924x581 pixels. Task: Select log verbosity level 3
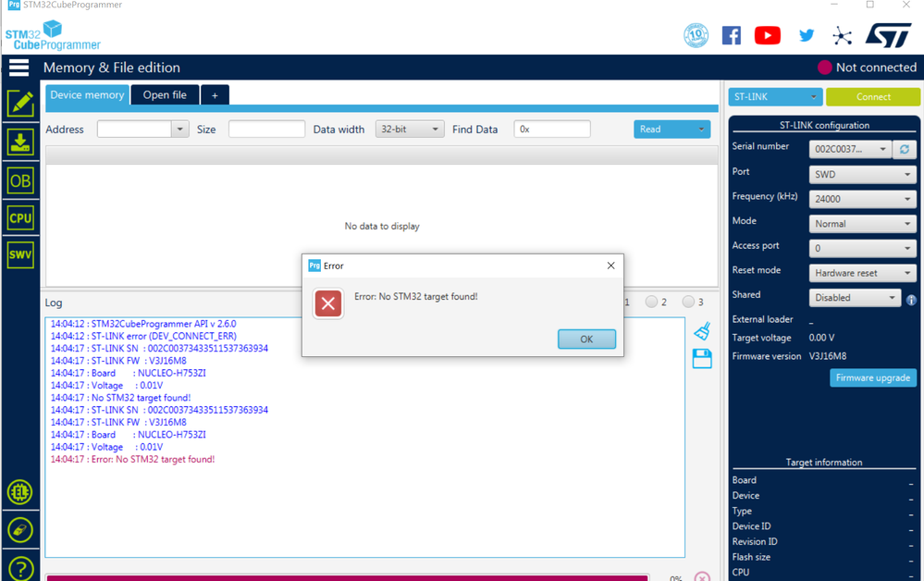tap(688, 302)
